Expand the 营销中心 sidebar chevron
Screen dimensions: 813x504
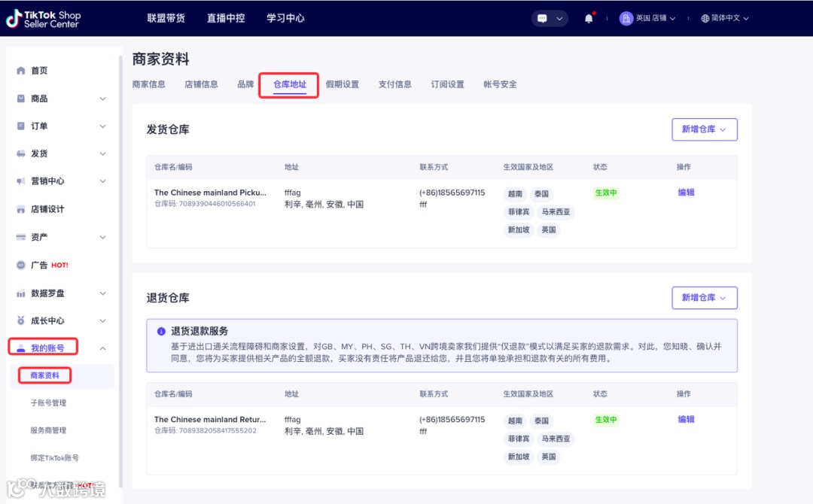(102, 181)
